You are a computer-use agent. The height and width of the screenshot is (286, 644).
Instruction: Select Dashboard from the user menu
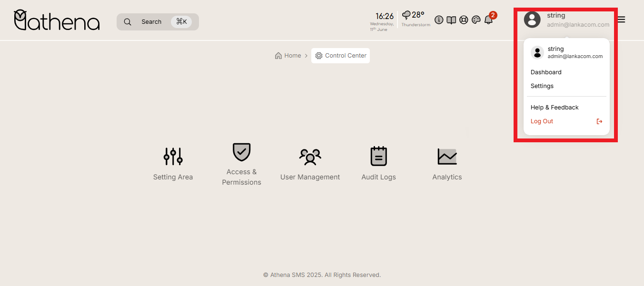(546, 72)
